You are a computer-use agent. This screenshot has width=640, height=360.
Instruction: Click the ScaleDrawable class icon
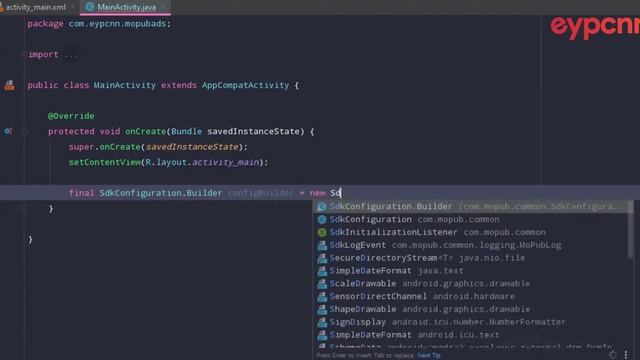[x=322, y=283]
